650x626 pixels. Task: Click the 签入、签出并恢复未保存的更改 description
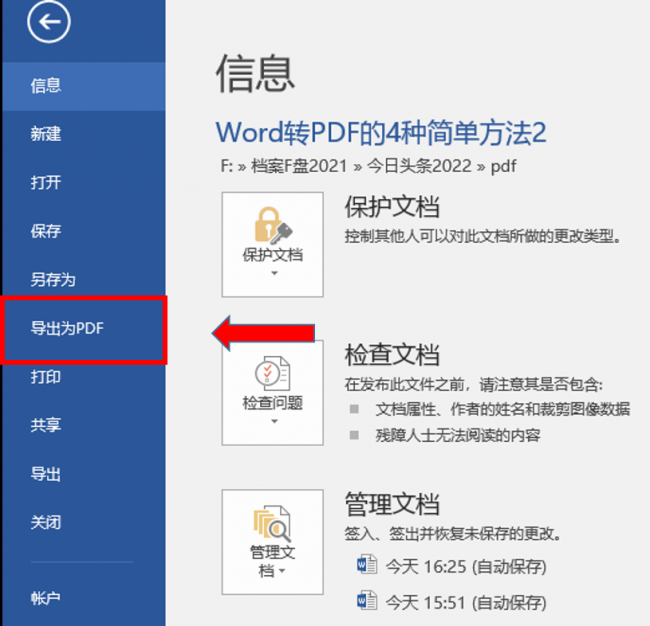coord(453,534)
